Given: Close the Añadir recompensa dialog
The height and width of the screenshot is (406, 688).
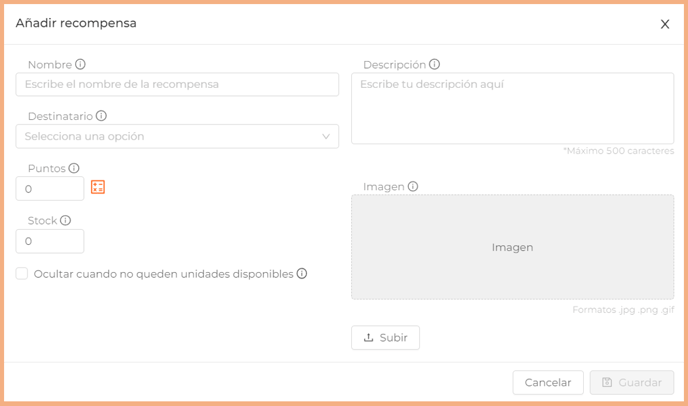Looking at the screenshot, I should (x=665, y=24).
